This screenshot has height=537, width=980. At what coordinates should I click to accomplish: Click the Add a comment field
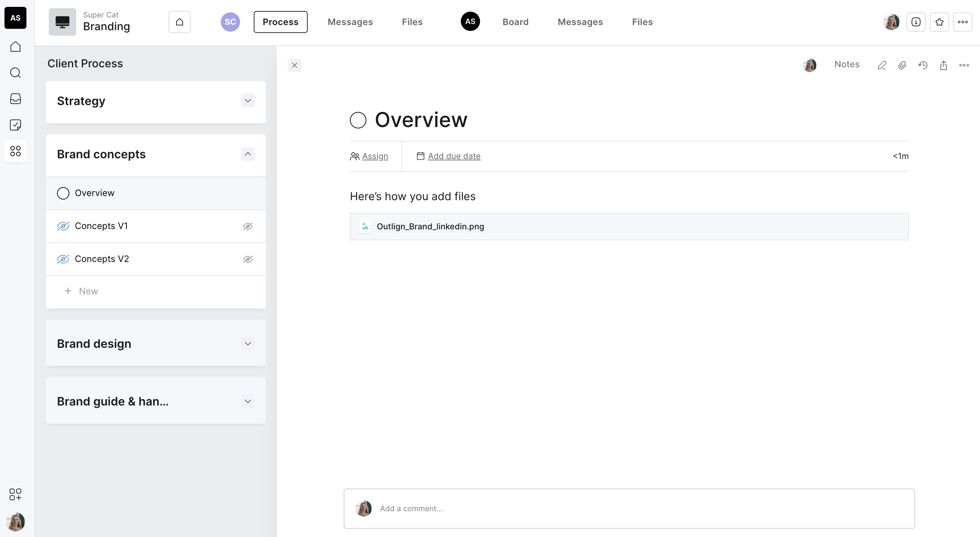pos(411,509)
